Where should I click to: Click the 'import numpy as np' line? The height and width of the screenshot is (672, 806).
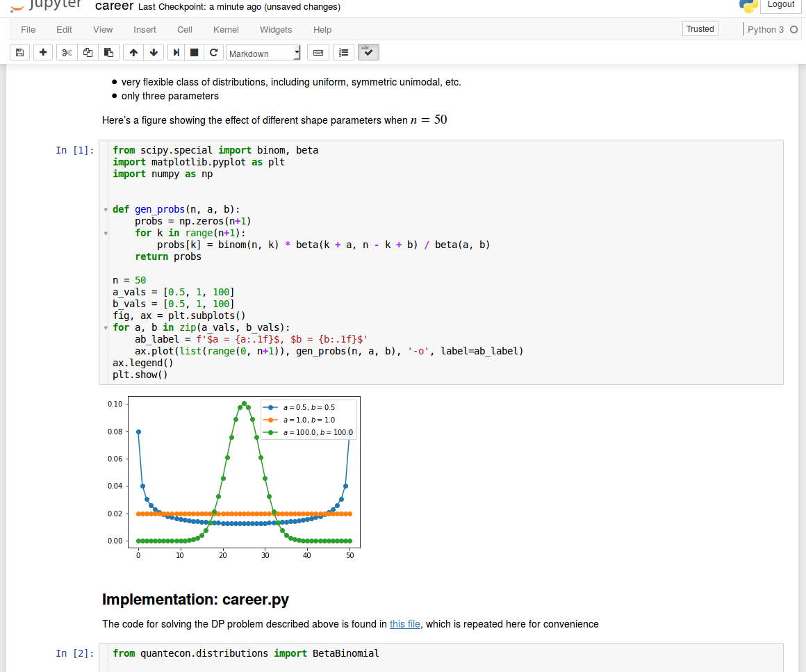click(x=163, y=174)
